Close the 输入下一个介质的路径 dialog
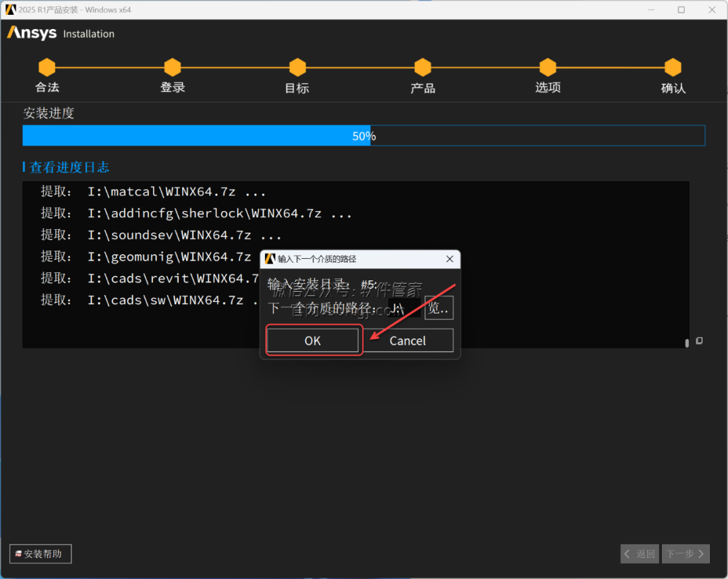This screenshot has height=579, width=728. [x=450, y=259]
